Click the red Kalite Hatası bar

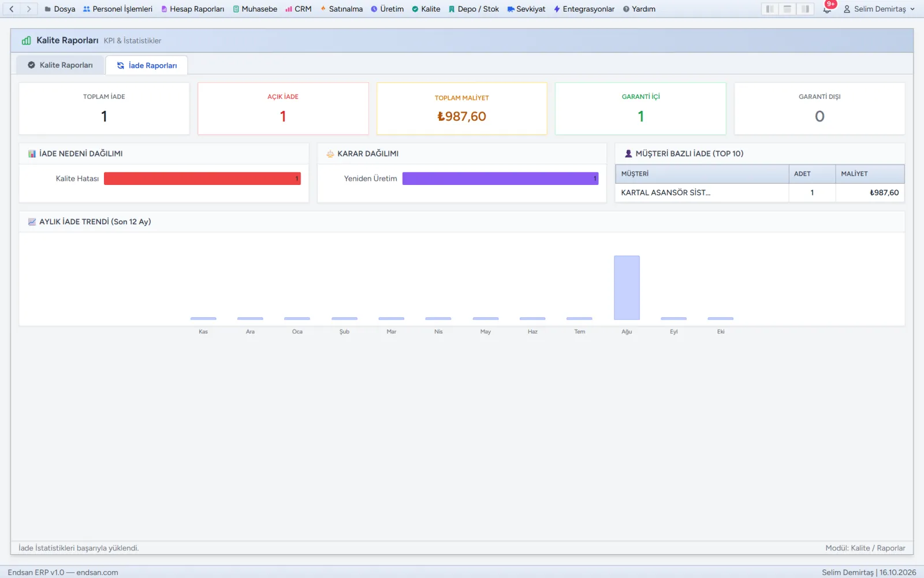pyautogui.click(x=202, y=179)
